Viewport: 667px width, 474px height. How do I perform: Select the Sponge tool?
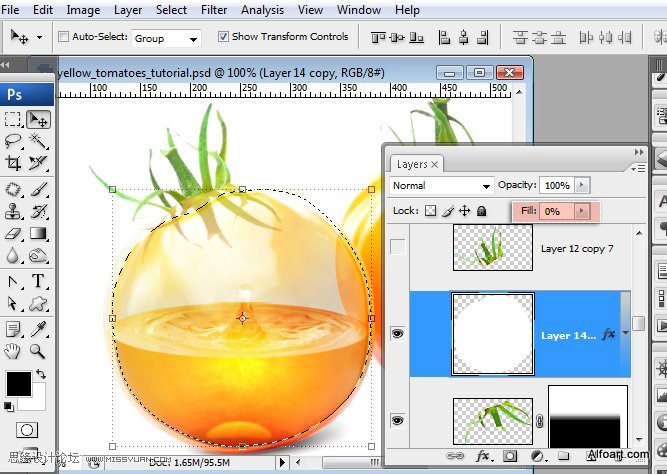tap(38, 255)
